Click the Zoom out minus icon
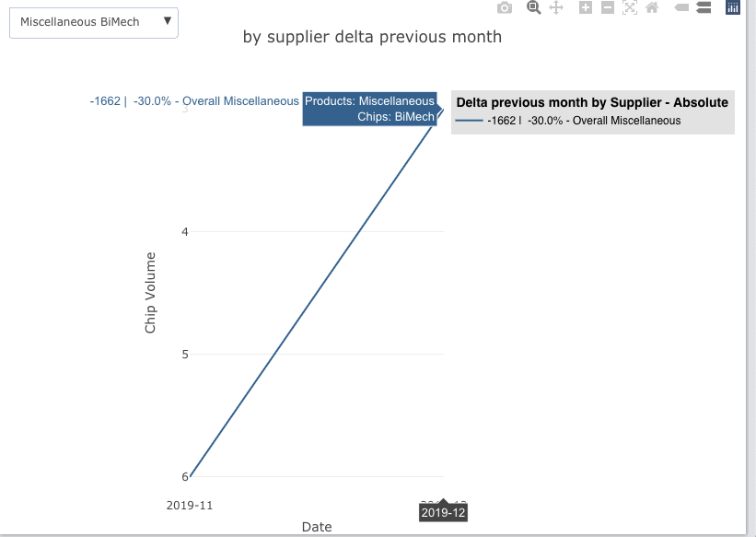Screen dimensions: 756x537 [608, 8]
